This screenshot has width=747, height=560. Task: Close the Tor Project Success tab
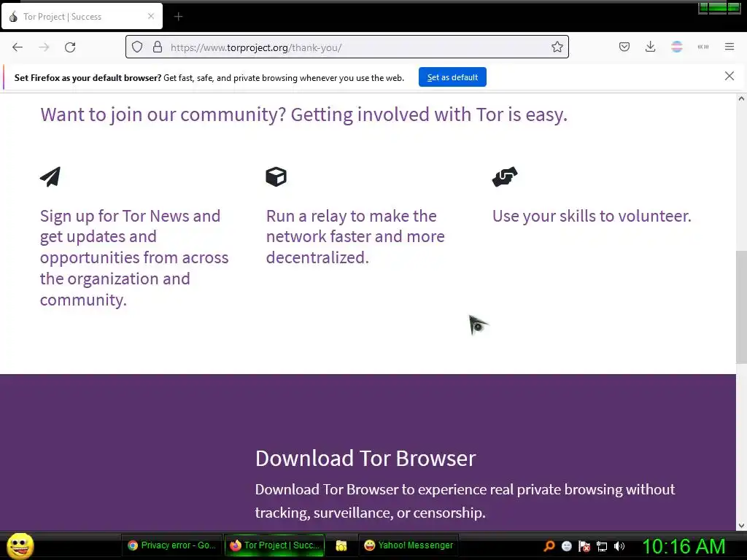pos(150,16)
